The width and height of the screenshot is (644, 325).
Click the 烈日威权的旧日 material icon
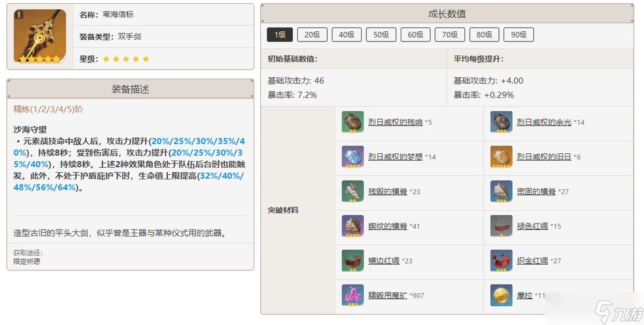502,157
